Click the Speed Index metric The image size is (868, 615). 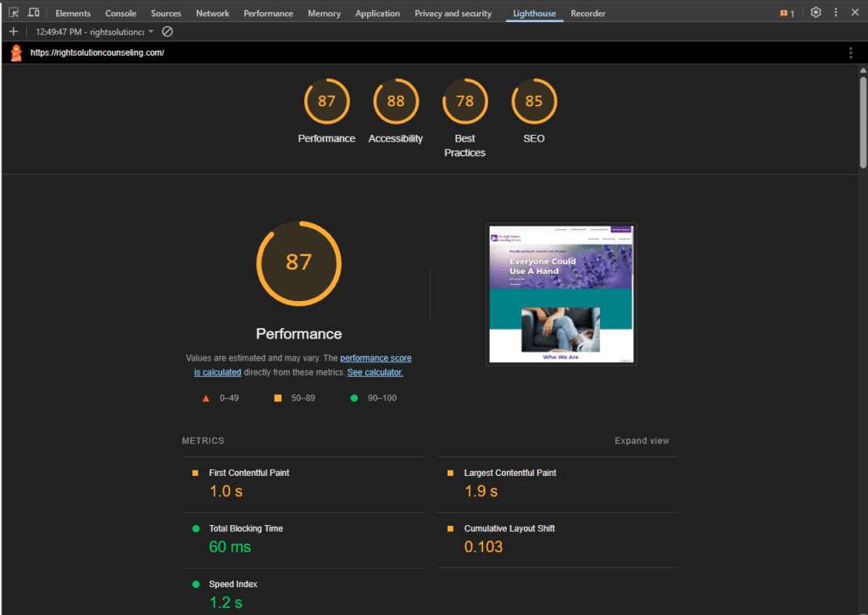303,593
